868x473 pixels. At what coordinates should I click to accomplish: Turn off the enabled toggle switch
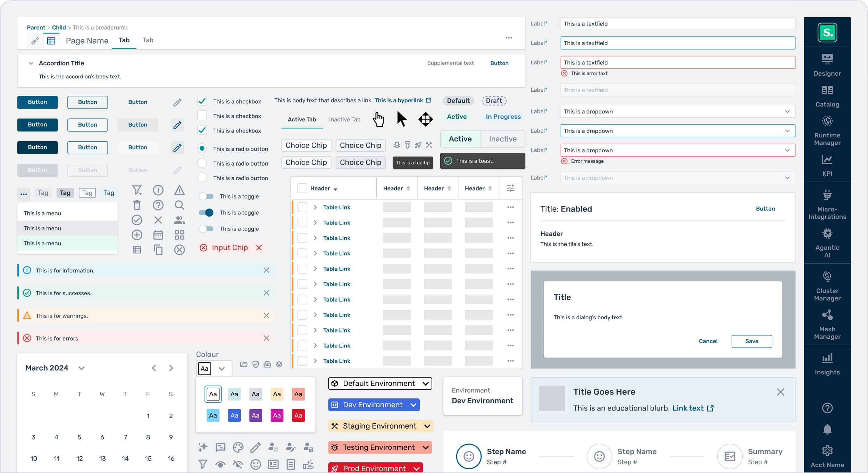(x=206, y=212)
